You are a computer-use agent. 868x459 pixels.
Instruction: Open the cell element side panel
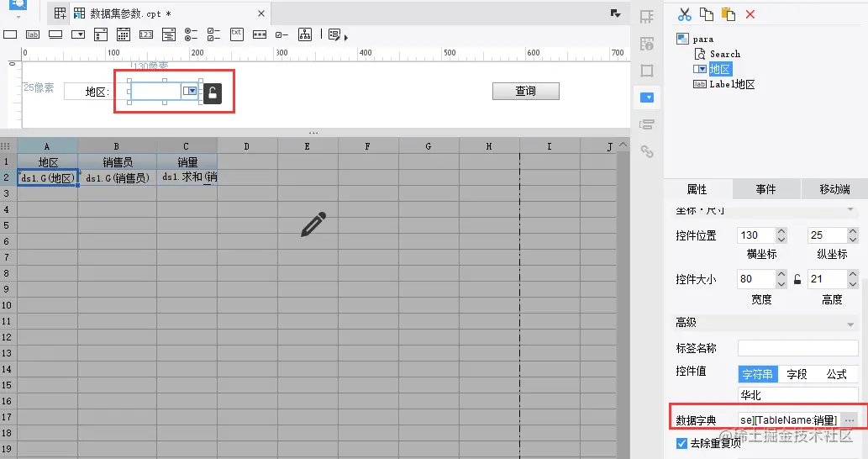tap(646, 17)
